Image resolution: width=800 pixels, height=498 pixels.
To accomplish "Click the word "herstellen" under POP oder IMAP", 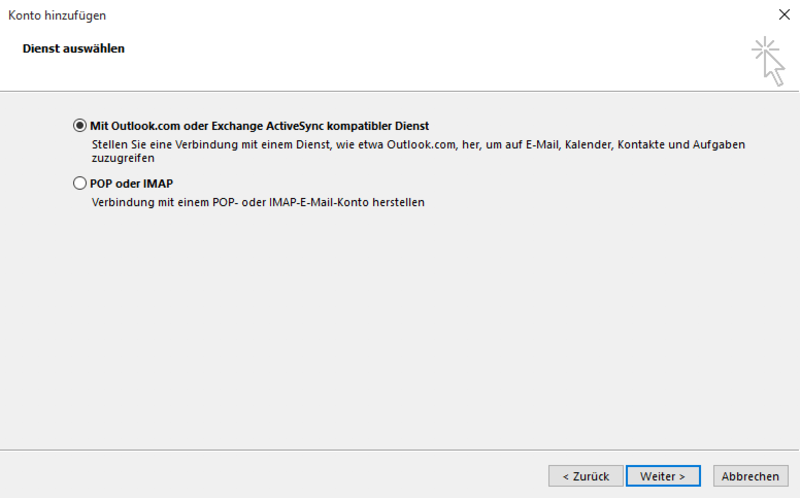I will click(x=398, y=203).
